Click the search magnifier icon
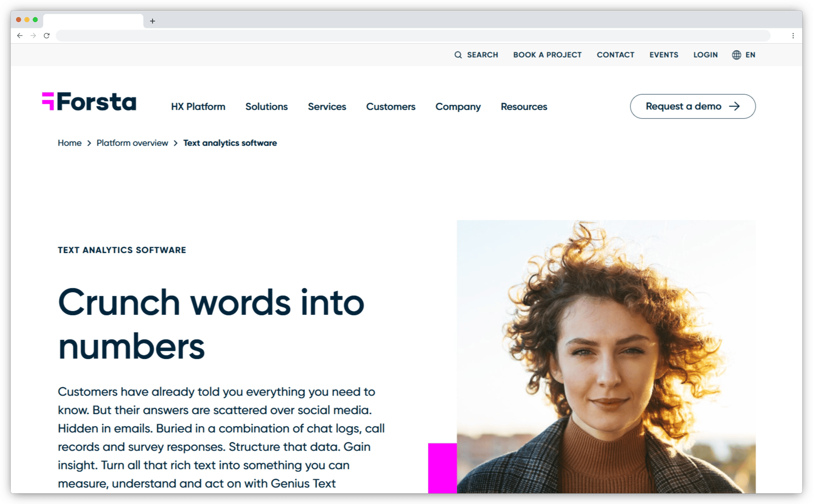The width and height of the screenshot is (813, 504). (458, 55)
